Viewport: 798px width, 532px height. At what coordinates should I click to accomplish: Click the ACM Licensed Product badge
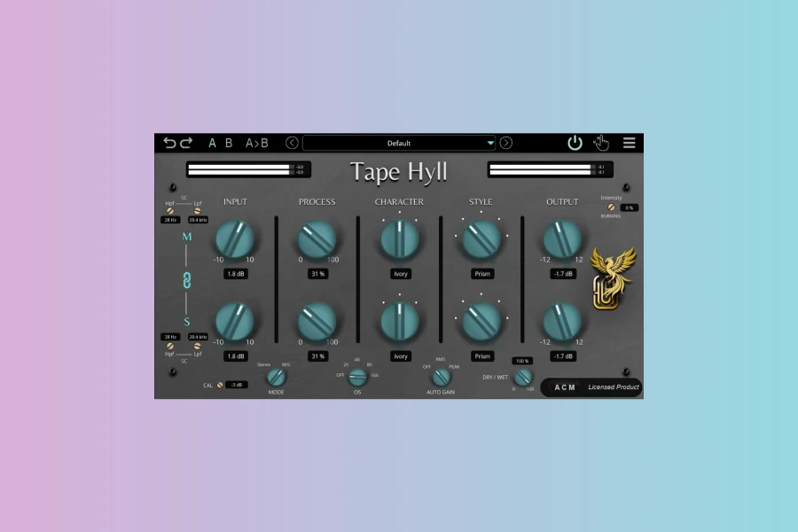591,387
